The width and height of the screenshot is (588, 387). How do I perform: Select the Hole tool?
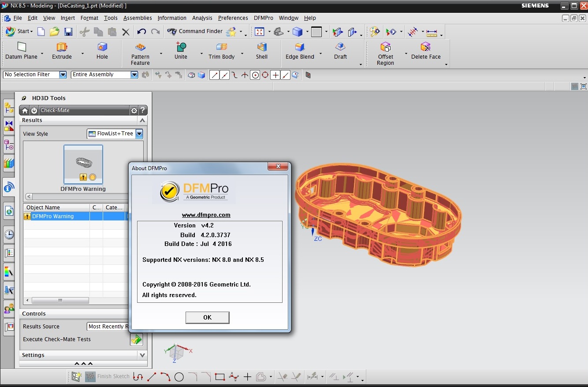[x=102, y=51]
